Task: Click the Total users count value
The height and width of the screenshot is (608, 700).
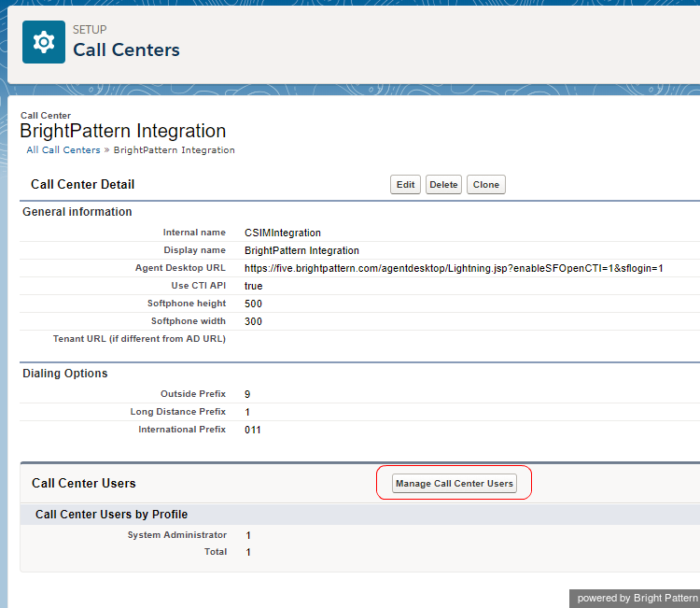Action: tap(248, 552)
